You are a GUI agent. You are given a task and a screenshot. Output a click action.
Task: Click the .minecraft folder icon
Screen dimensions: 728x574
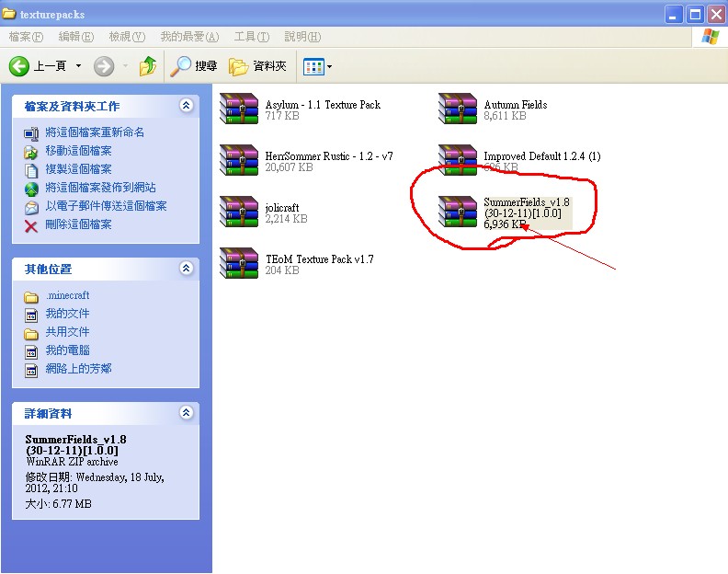click(x=31, y=297)
